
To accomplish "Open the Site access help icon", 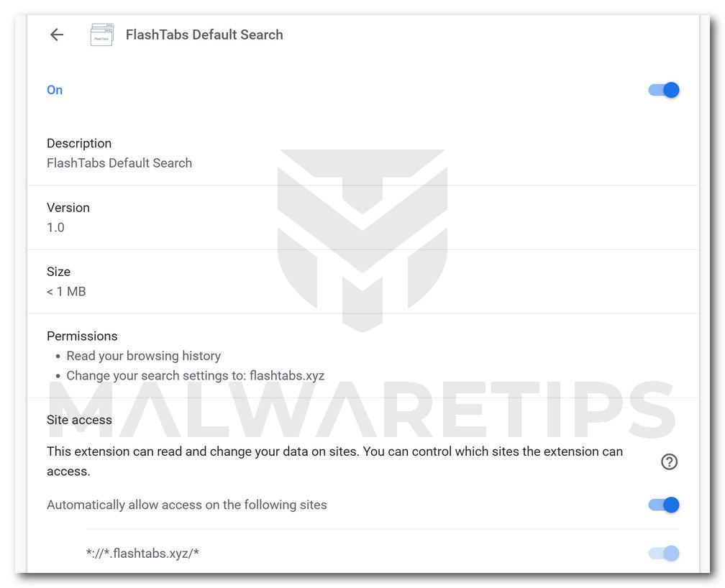I will coord(669,461).
